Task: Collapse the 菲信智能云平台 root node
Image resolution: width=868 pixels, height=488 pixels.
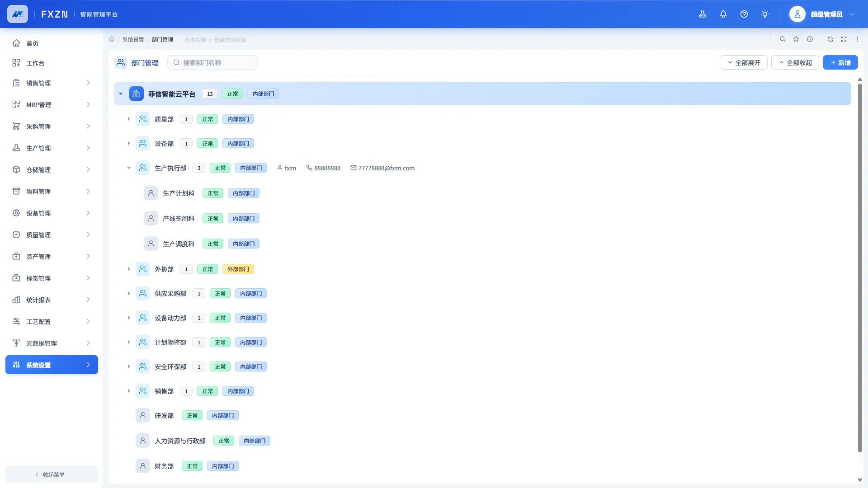Action: coord(121,94)
